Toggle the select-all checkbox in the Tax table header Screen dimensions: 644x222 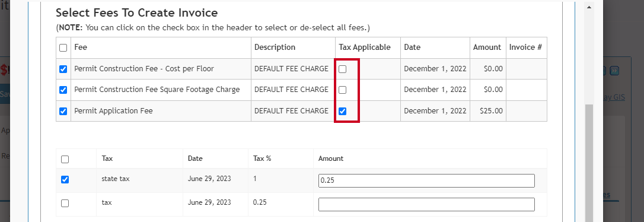pos(65,159)
